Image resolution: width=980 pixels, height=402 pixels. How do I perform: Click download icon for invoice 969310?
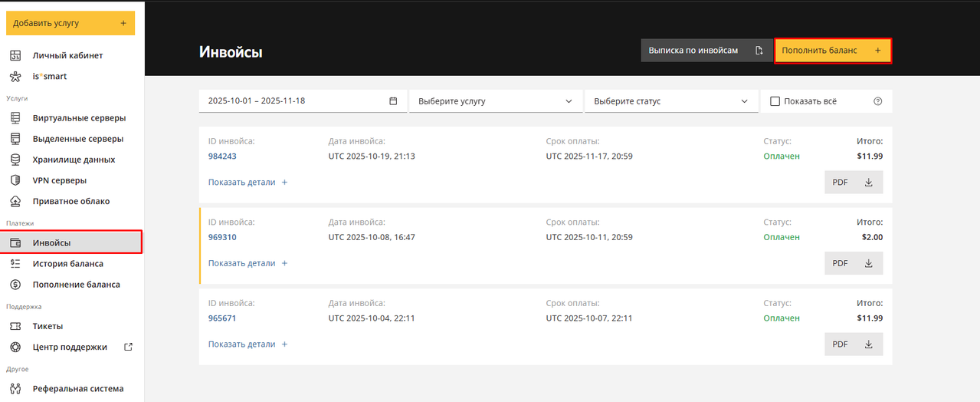(869, 263)
